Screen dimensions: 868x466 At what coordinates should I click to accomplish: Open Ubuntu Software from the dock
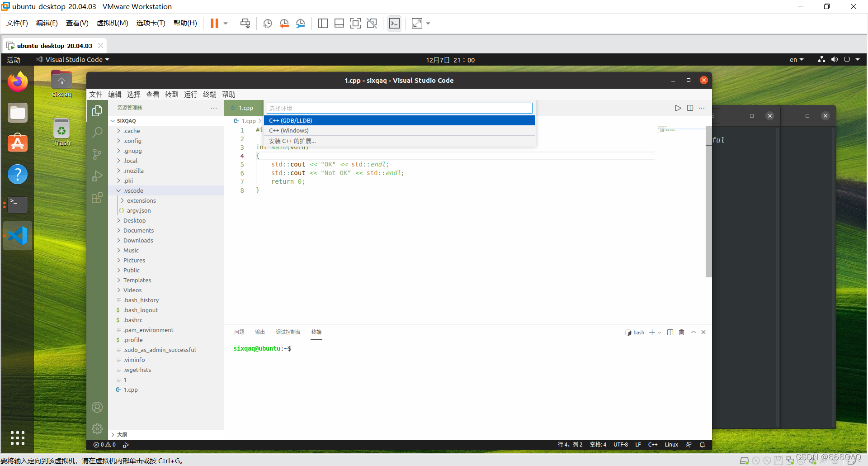click(18, 143)
